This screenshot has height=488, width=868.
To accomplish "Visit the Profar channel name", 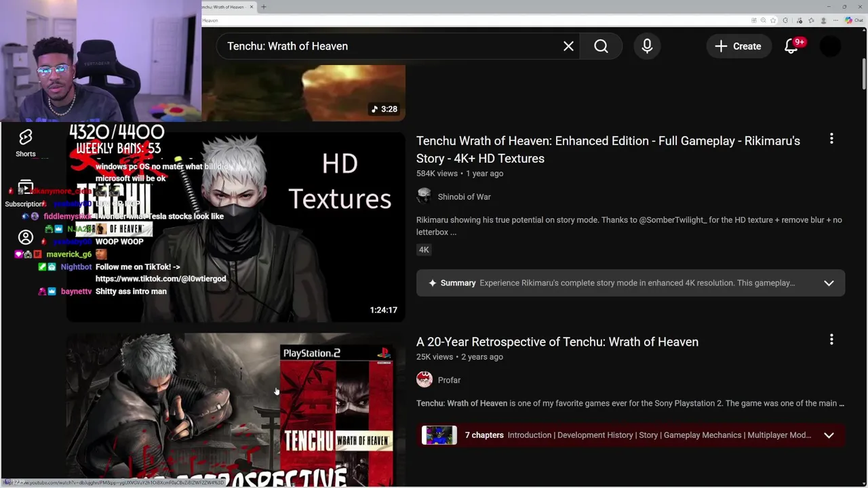I will coord(449,380).
